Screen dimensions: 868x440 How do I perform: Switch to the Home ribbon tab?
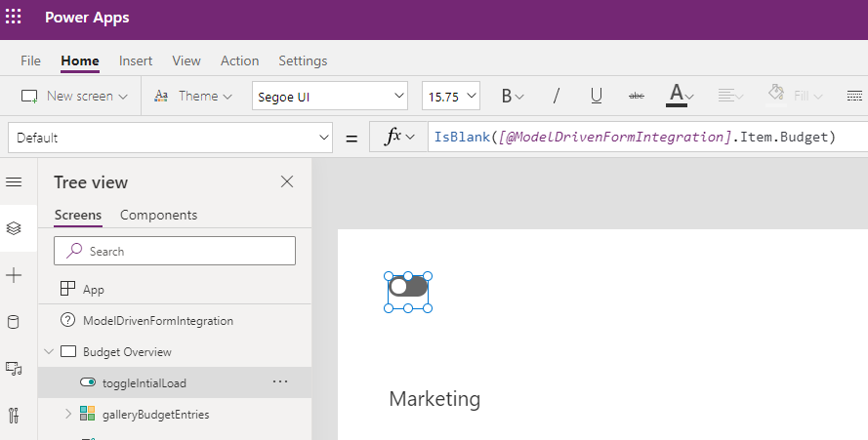pos(80,60)
